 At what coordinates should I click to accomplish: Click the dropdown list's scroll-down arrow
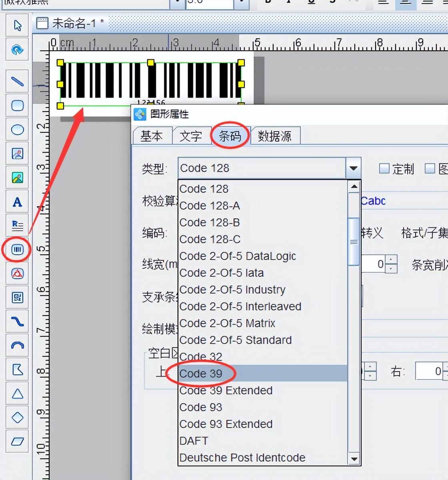354,458
